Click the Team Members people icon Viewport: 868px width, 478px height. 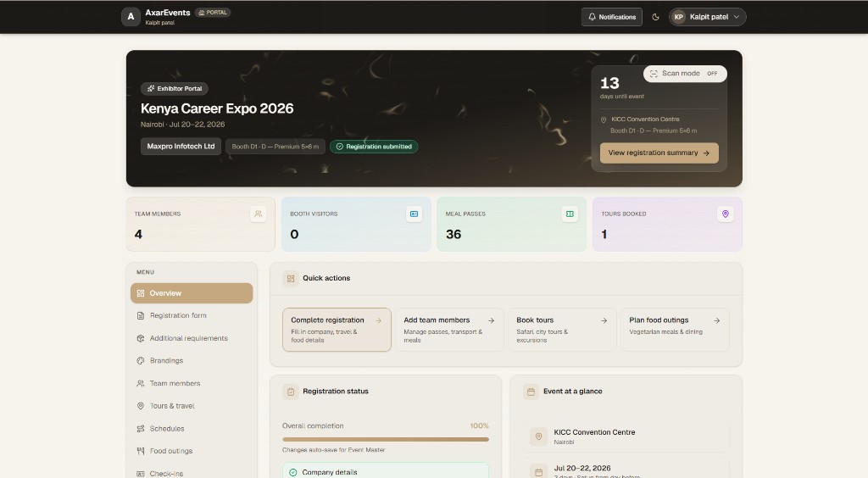click(x=258, y=214)
